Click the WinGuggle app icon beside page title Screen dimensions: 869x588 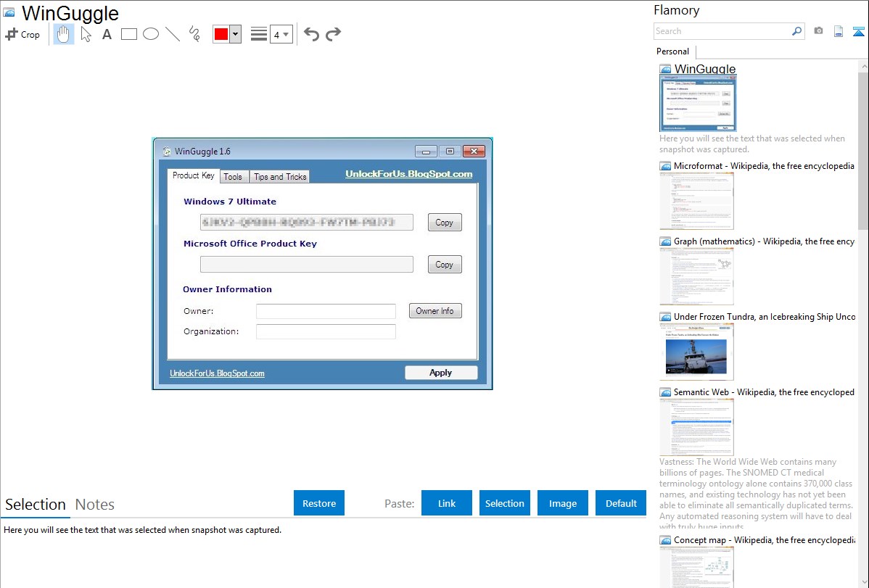coord(9,13)
